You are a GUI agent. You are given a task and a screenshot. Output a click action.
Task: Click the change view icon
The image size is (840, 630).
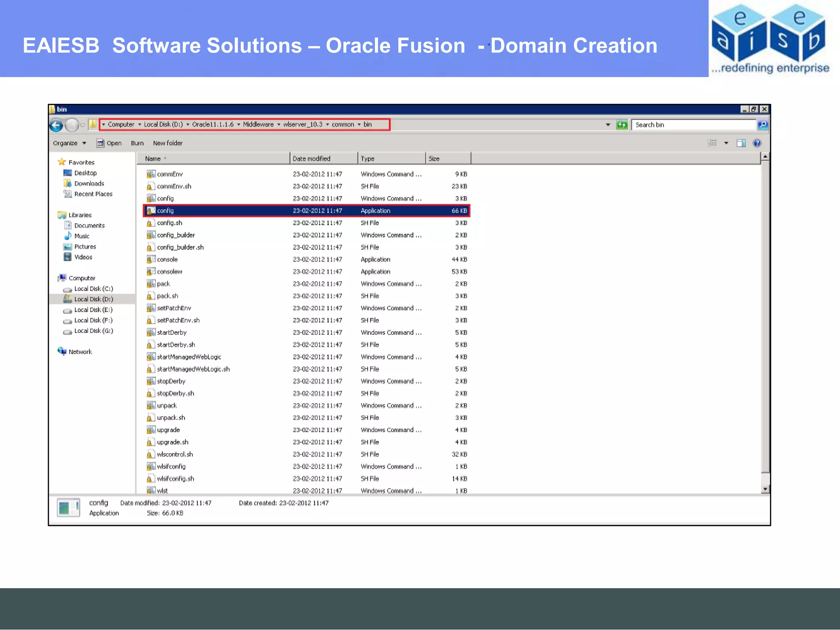[712, 143]
